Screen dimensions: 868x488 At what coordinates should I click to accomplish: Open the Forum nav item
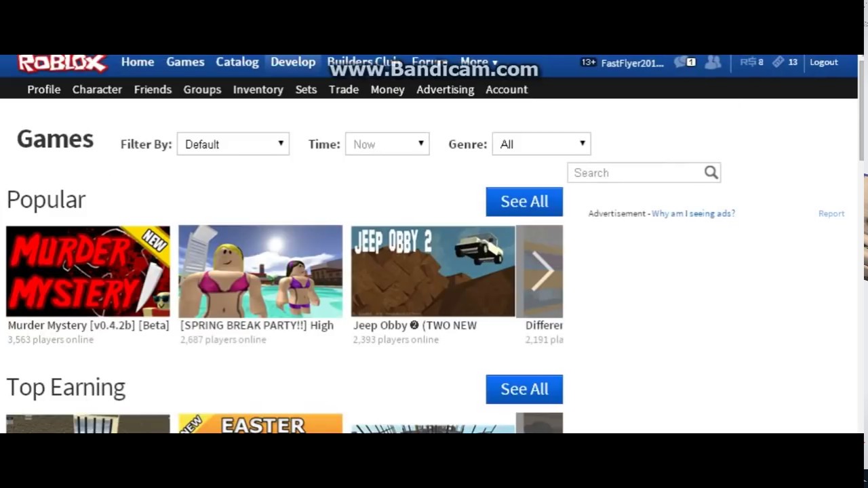point(429,62)
